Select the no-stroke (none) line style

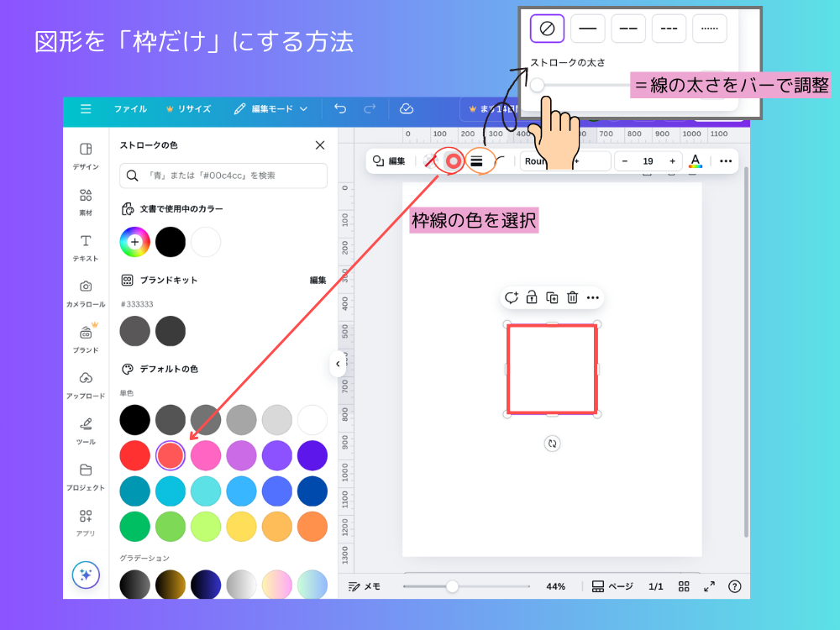pos(546,28)
